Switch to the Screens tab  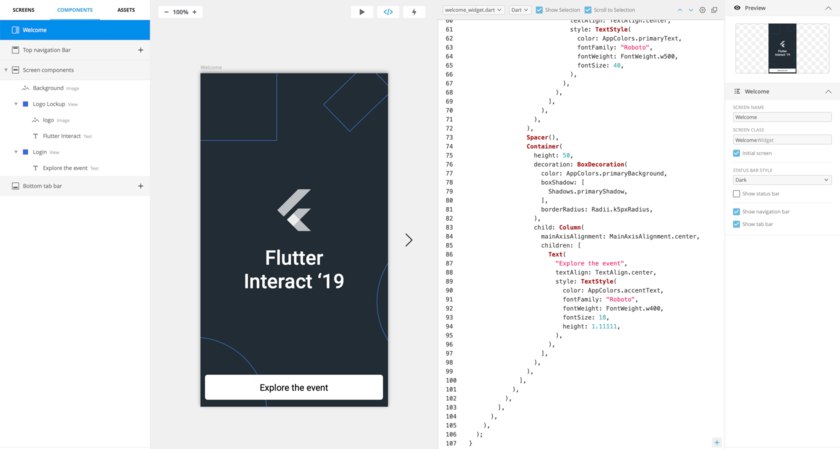point(24,10)
